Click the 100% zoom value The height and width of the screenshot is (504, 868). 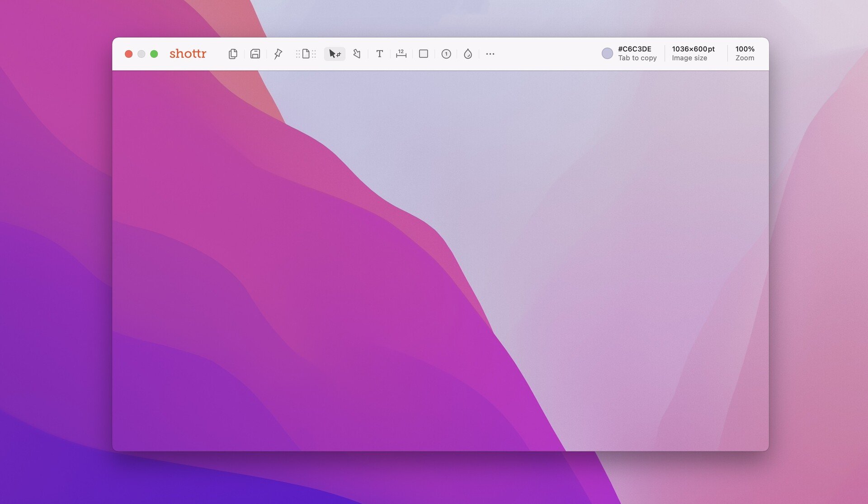coord(745,49)
